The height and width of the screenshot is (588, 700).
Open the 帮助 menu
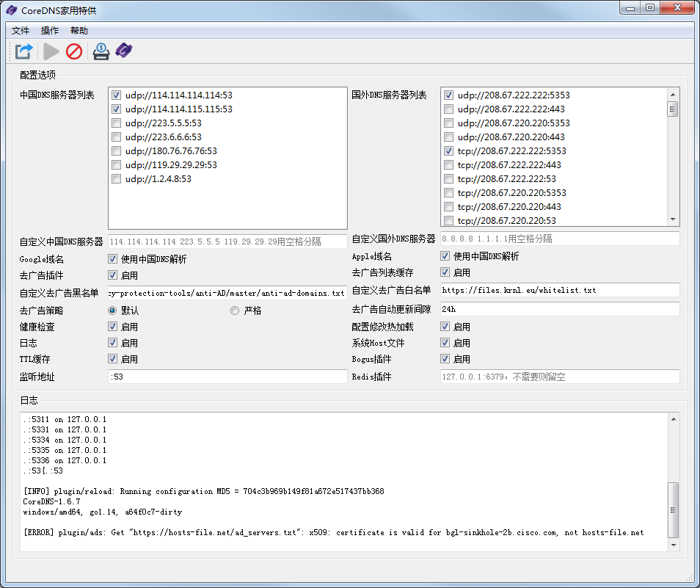pos(79,30)
